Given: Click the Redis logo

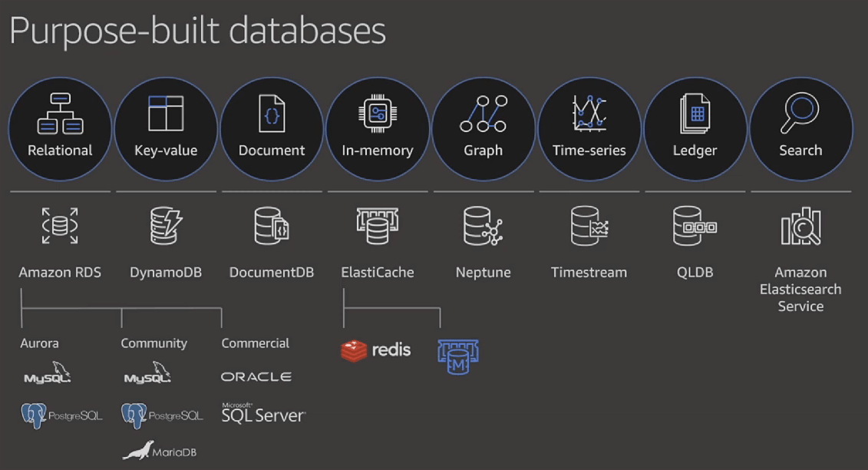Looking at the screenshot, I should (376, 349).
